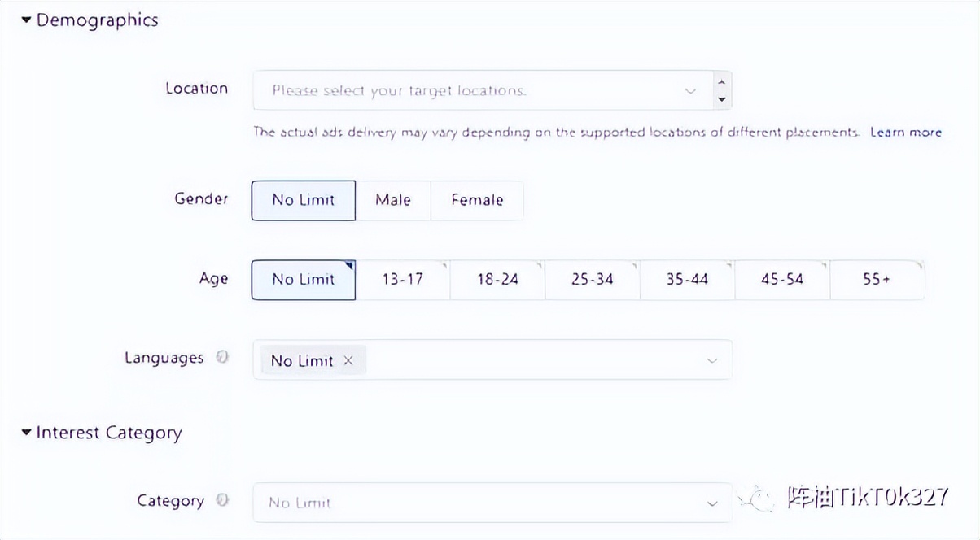
Task: Select No Limit age option
Action: pyautogui.click(x=304, y=280)
